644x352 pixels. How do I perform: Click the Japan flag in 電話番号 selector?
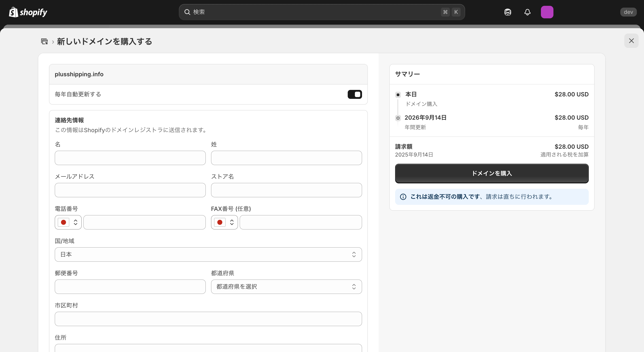[x=64, y=222]
